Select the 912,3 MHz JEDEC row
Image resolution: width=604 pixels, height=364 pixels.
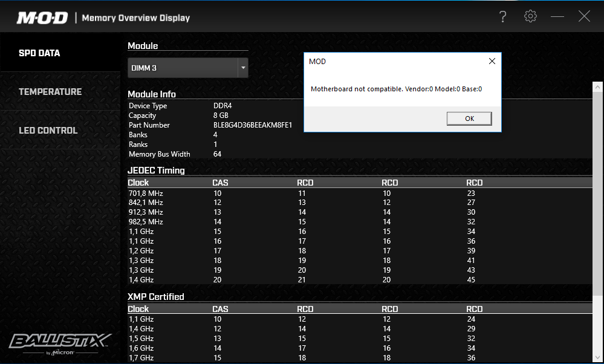tap(360, 212)
